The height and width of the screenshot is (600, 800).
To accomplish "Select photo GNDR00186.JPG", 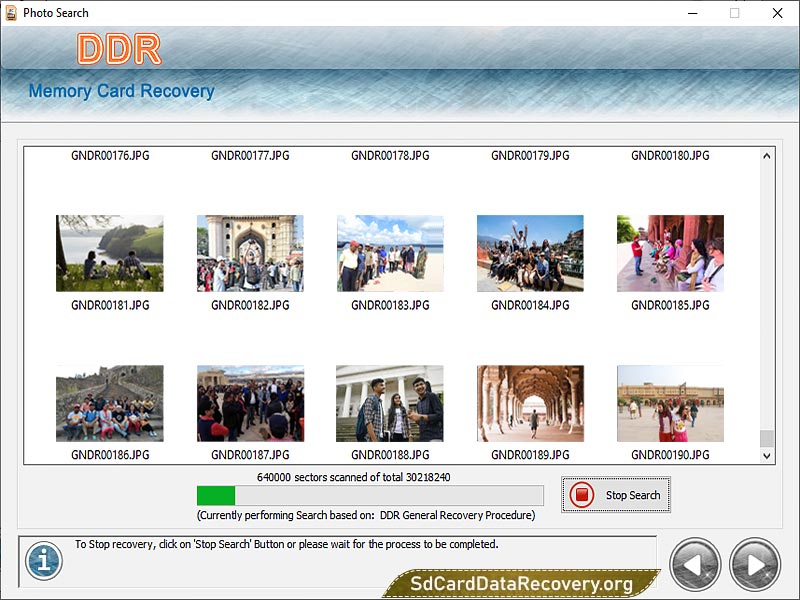I will coord(109,403).
